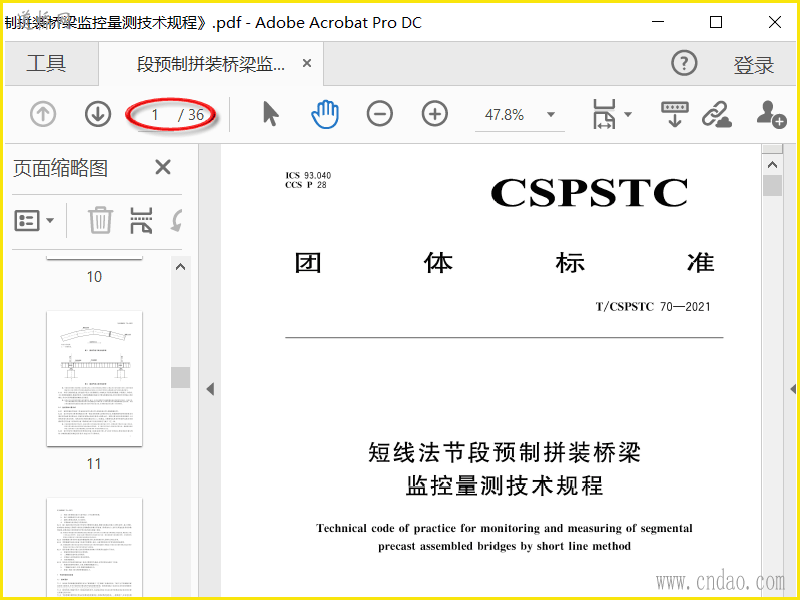Close the Adobe Acrobat window

click(x=775, y=22)
